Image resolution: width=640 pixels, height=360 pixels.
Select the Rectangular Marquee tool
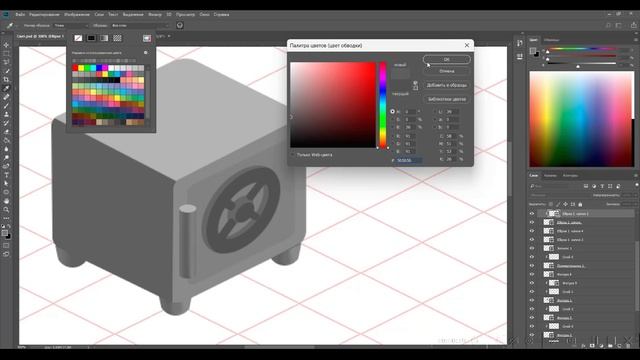6,53
